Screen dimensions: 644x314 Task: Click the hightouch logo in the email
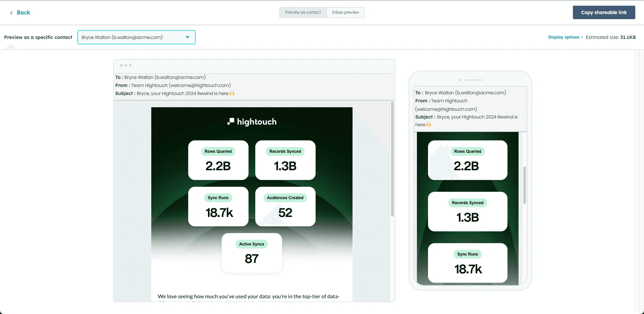252,122
